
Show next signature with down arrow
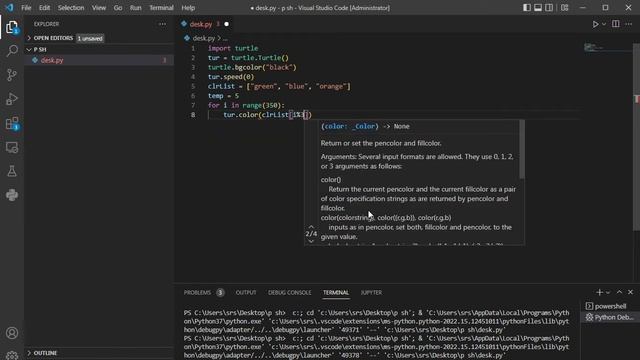[x=311, y=241]
